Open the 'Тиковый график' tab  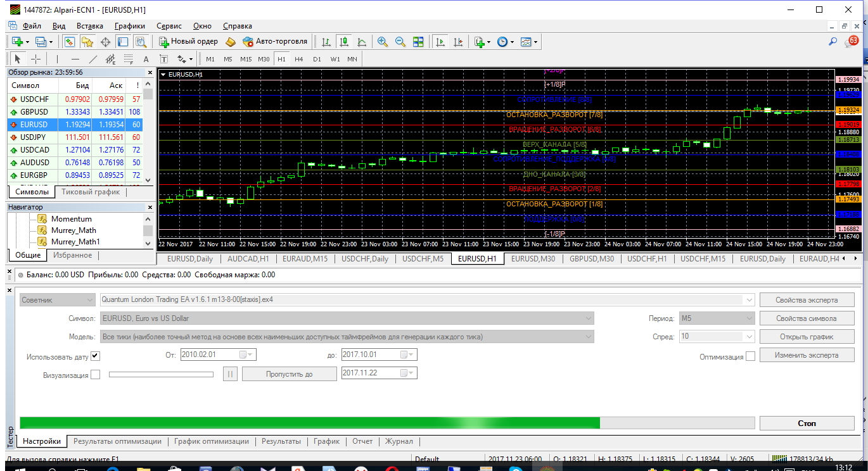(x=90, y=192)
